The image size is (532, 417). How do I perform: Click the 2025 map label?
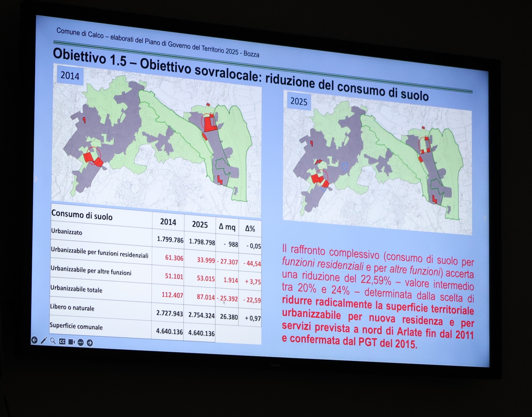pyautogui.click(x=299, y=102)
